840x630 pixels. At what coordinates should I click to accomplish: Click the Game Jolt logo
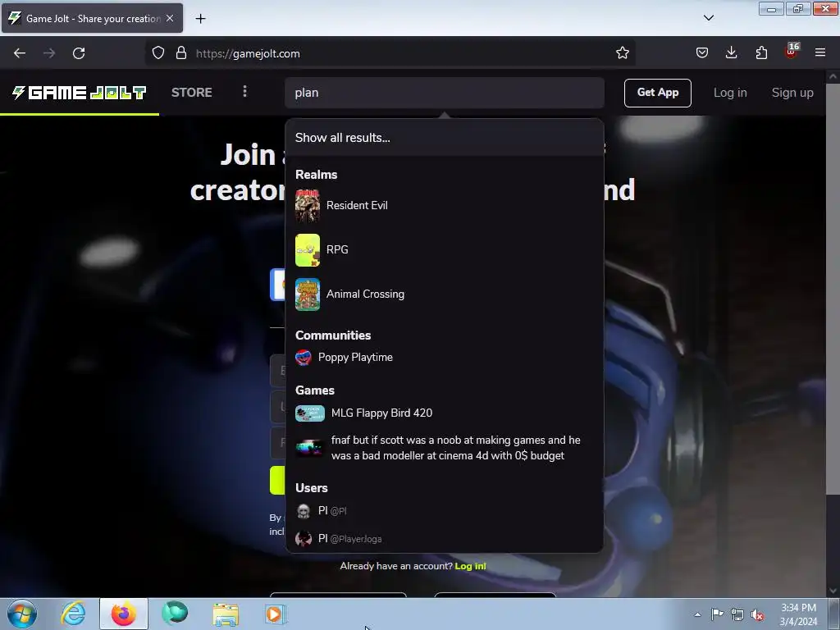(x=80, y=93)
